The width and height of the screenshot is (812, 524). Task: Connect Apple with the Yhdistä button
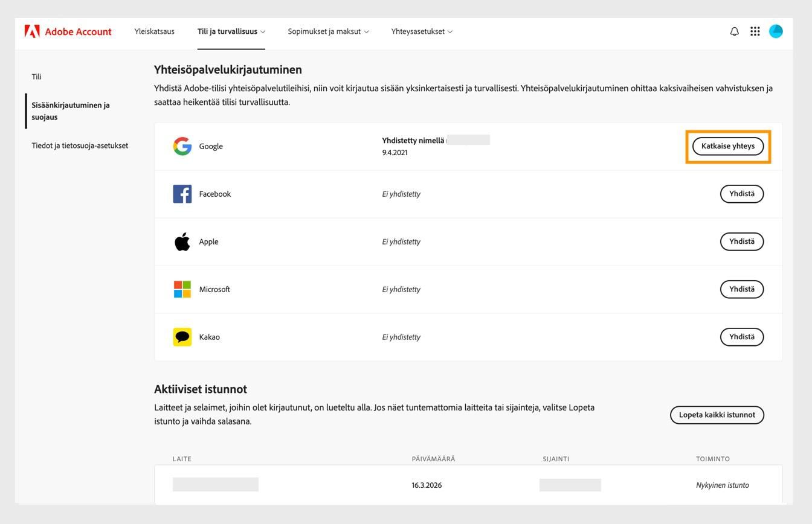click(741, 241)
